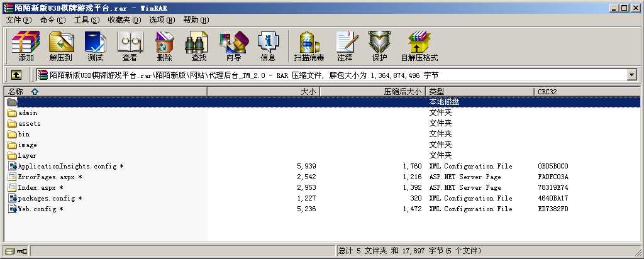The image size is (644, 259).
Task: Open the 命令(C) menu
Action: (x=53, y=20)
